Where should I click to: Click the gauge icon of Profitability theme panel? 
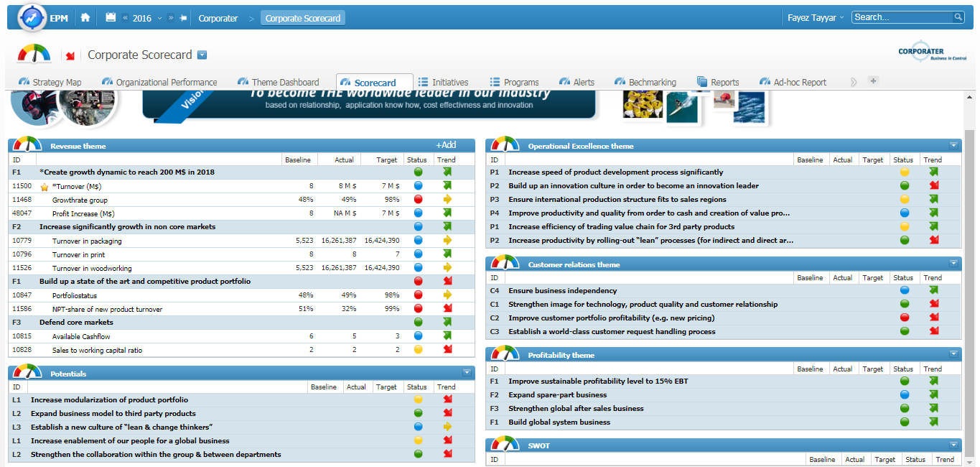(504, 353)
